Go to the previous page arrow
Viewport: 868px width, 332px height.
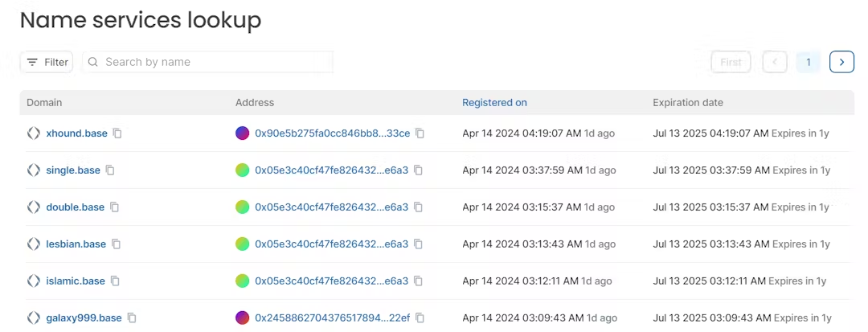pyautogui.click(x=775, y=62)
